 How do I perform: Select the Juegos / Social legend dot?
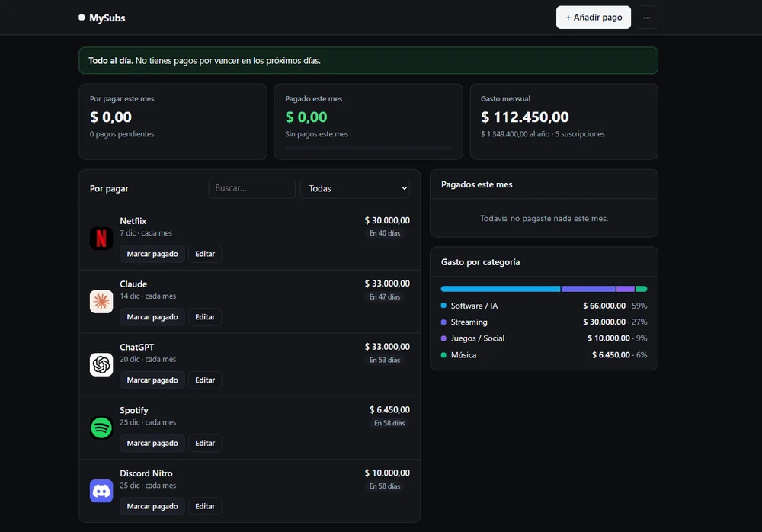pos(443,338)
